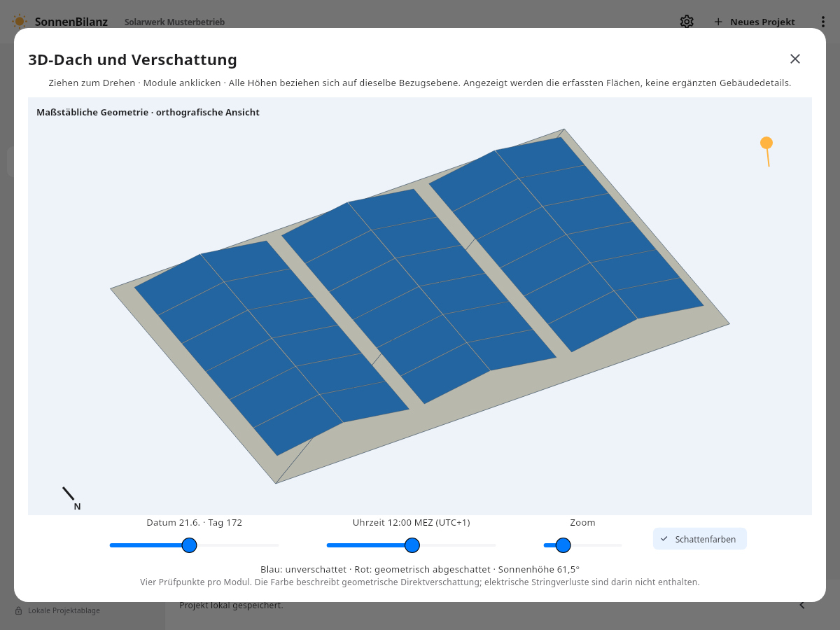Image resolution: width=840 pixels, height=630 pixels.
Task: Click the 'Datum 21.6. · Tag 172' label
Action: point(195,522)
